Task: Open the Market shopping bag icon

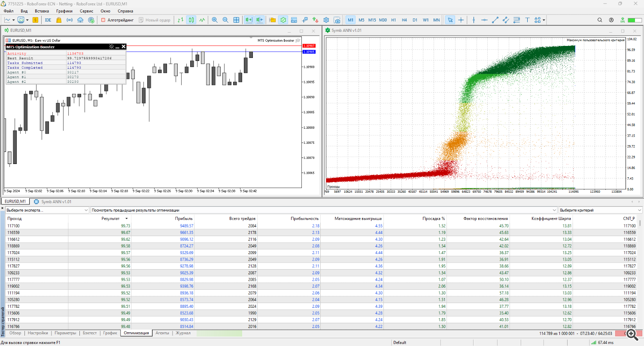Action: click(x=59, y=20)
